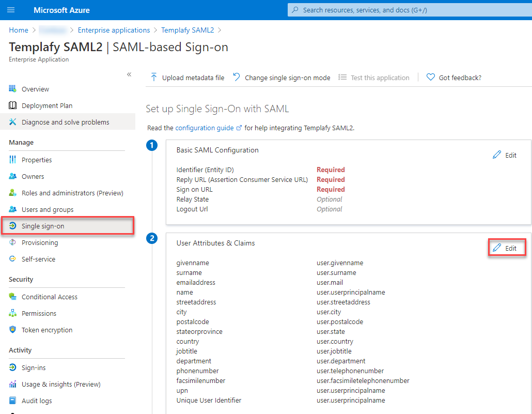Edit User Attributes & Claims
The height and width of the screenshot is (414, 532).
click(x=507, y=248)
